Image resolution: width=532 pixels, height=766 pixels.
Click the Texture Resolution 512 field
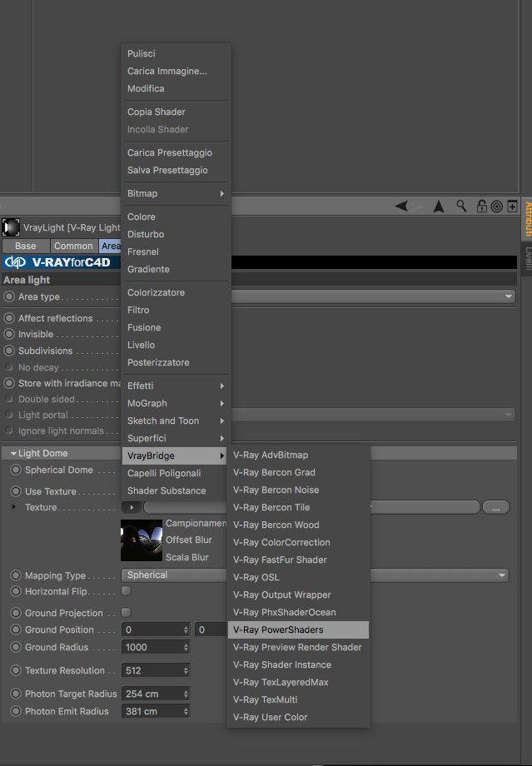(x=156, y=671)
